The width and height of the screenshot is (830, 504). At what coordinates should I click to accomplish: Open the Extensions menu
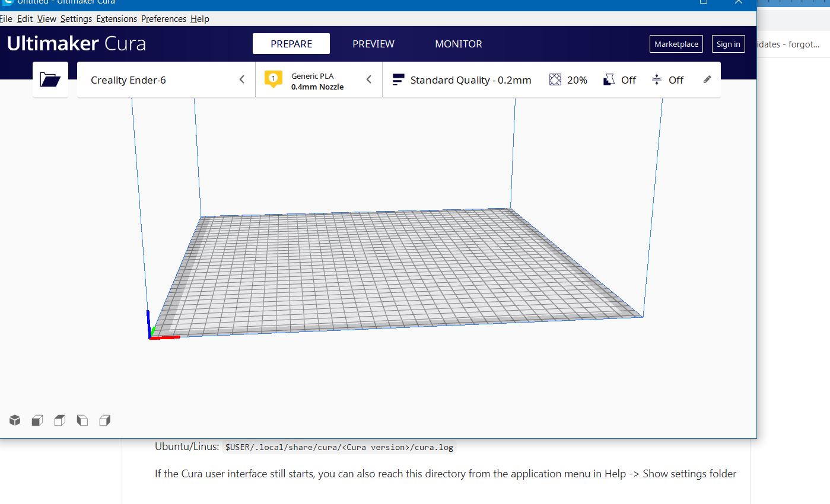116,18
